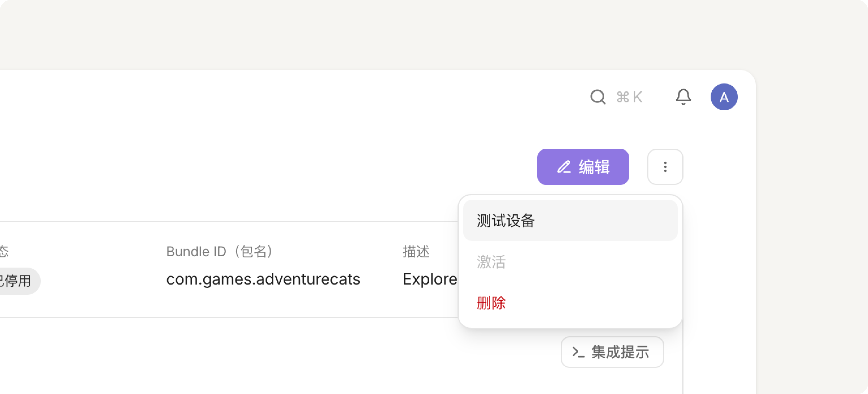Select 测试设备 from the menu
868x394 pixels.
570,220
